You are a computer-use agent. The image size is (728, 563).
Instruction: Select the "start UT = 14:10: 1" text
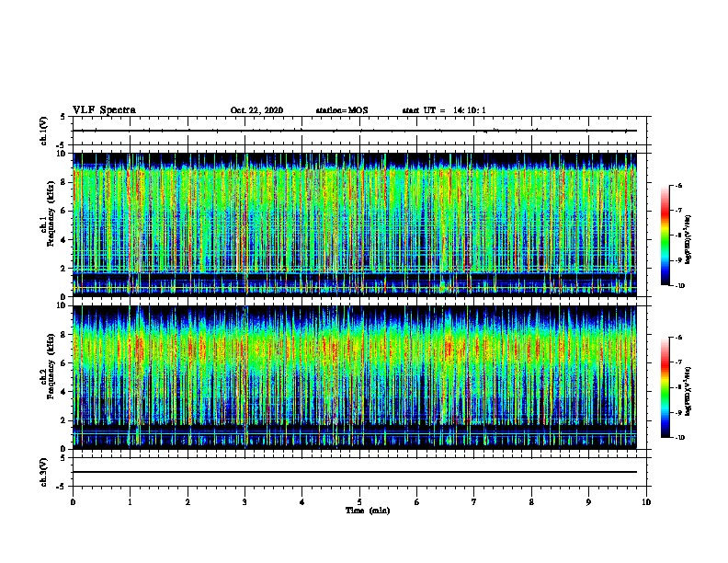click(x=444, y=110)
